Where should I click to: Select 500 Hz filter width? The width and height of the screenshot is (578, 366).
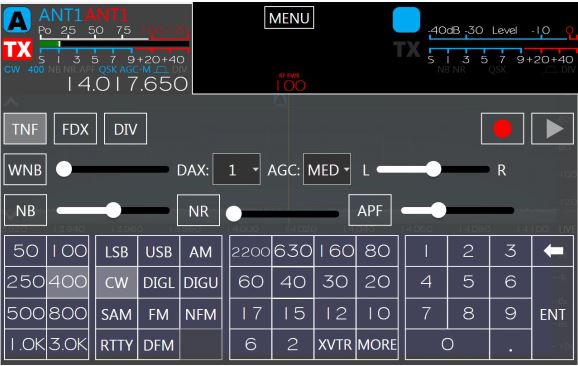click(25, 314)
